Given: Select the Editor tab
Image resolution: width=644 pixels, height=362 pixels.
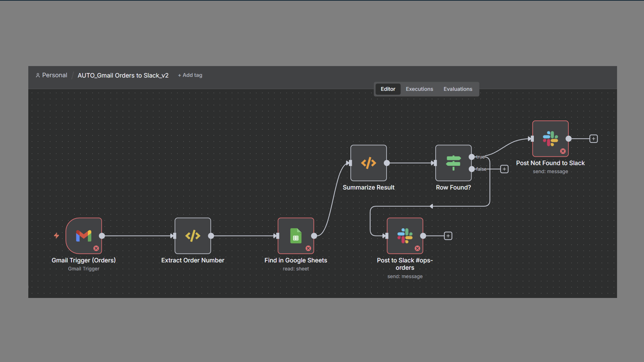Looking at the screenshot, I should click(388, 89).
